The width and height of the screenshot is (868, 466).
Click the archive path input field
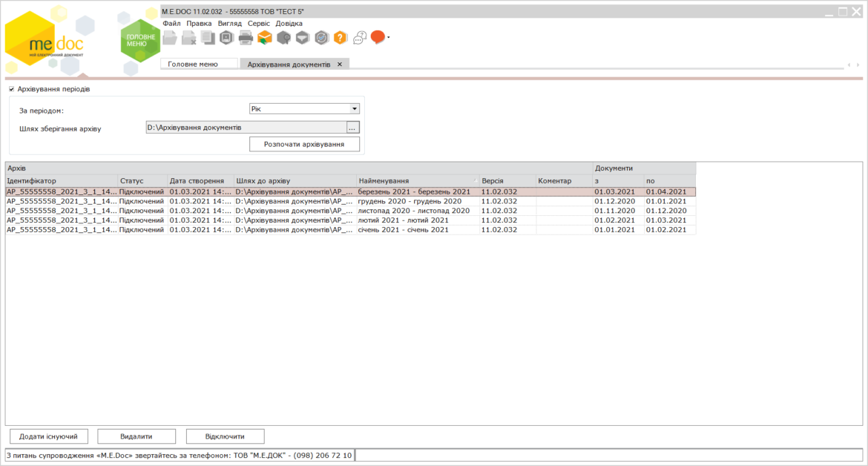(x=246, y=128)
